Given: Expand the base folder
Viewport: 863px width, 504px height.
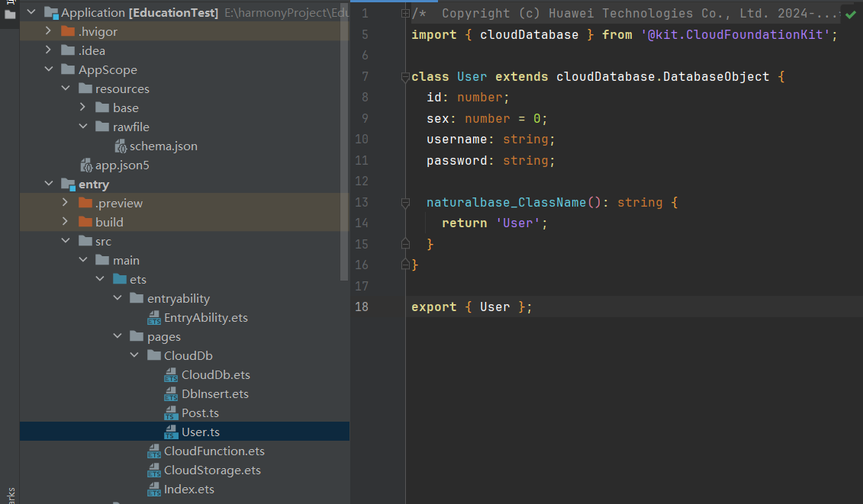Looking at the screenshot, I should pyautogui.click(x=82, y=108).
